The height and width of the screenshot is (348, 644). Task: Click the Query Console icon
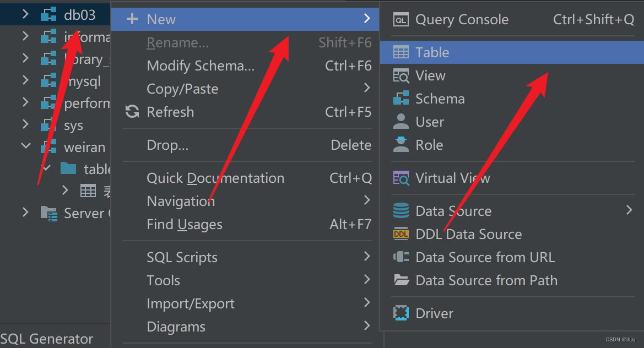click(401, 20)
